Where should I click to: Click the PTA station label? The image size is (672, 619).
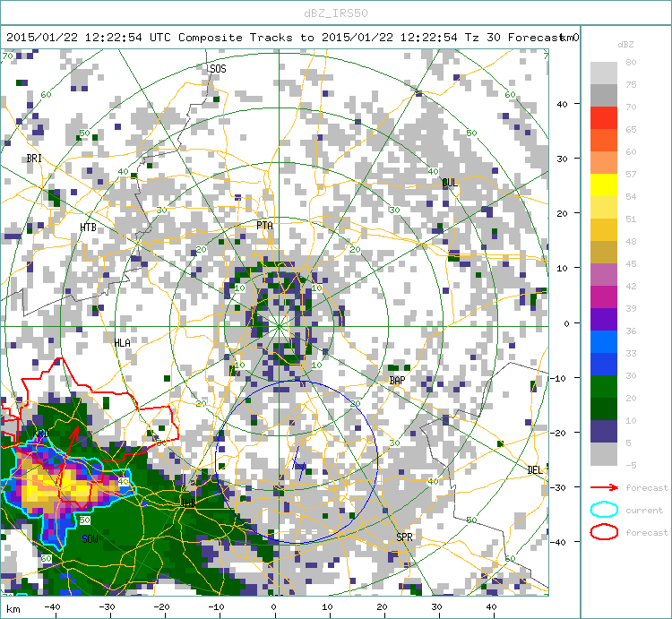[x=264, y=226]
